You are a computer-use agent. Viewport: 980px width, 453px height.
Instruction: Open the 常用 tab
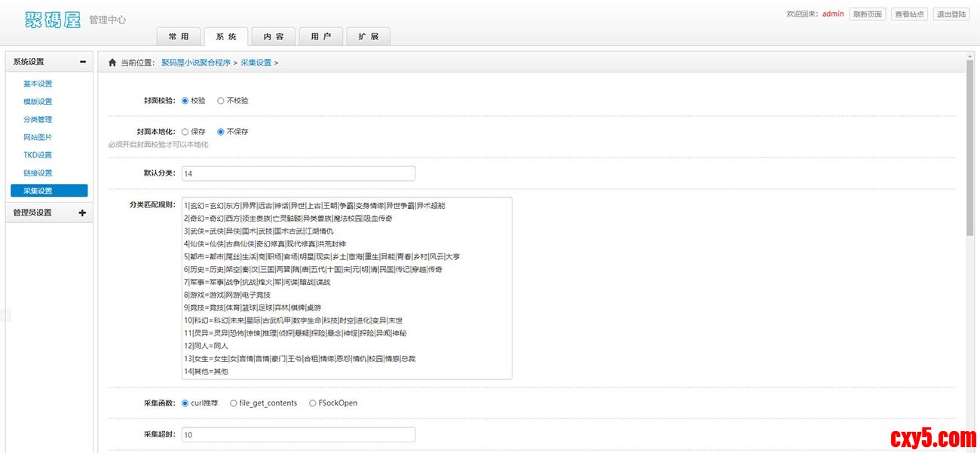click(x=179, y=36)
